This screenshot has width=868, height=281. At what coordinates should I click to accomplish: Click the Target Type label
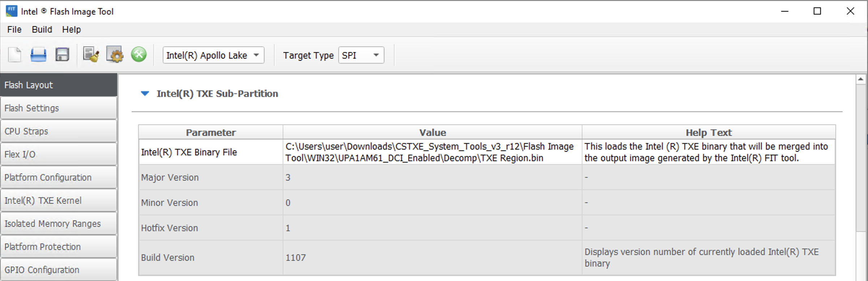pos(308,55)
